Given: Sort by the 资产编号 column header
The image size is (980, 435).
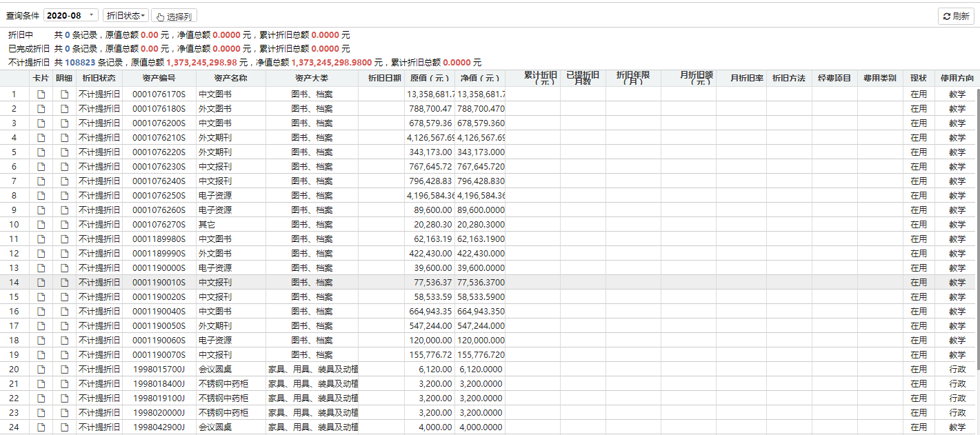Looking at the screenshot, I should (159, 79).
